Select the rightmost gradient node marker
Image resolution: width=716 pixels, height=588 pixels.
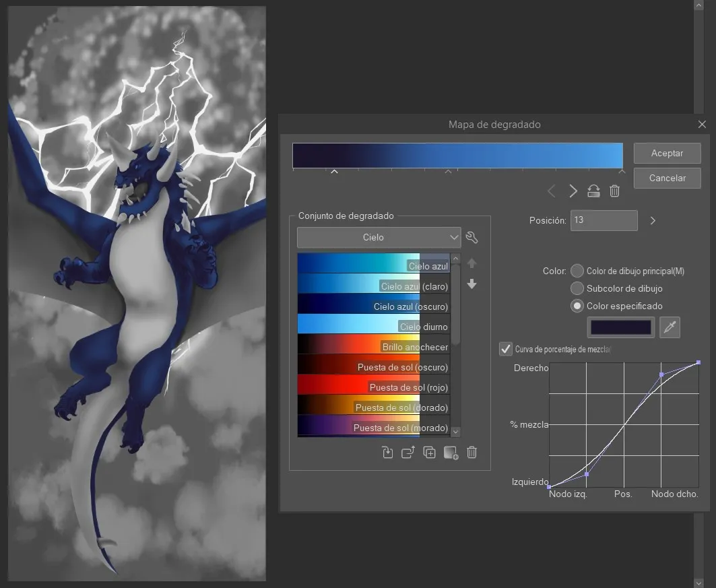pyautogui.click(x=622, y=172)
